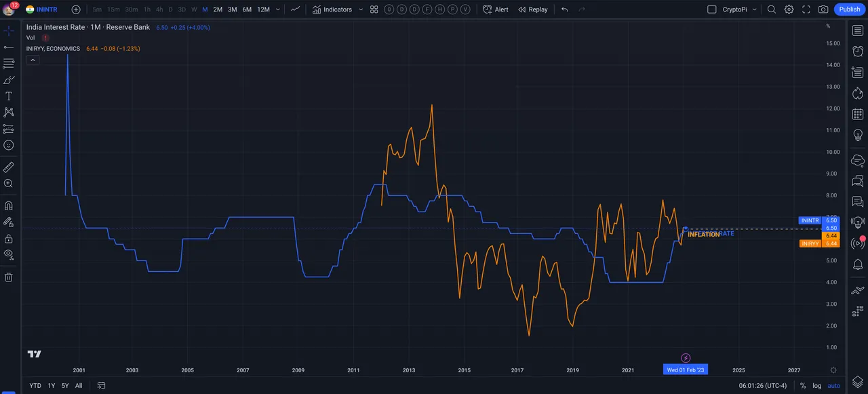Open the Fibonacci and Gann tools
This screenshot has width=868, height=394.
pyautogui.click(x=9, y=64)
